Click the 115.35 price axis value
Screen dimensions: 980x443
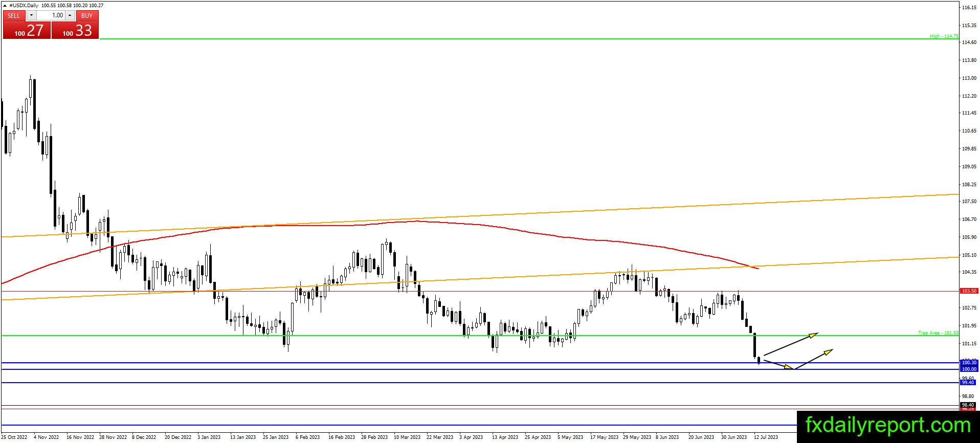(x=969, y=25)
